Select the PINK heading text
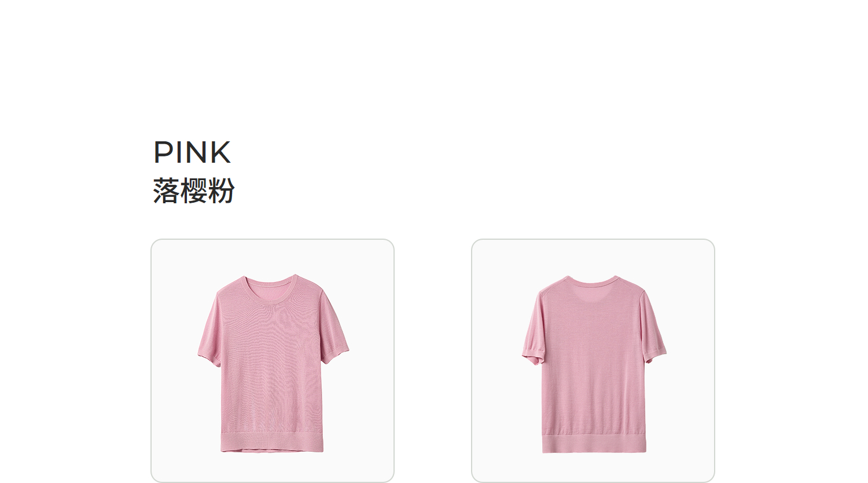 pos(192,152)
